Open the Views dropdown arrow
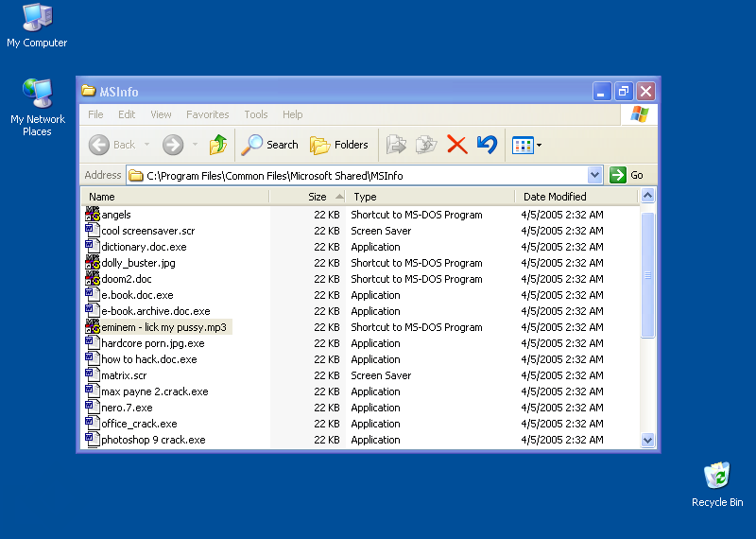 [x=539, y=145]
